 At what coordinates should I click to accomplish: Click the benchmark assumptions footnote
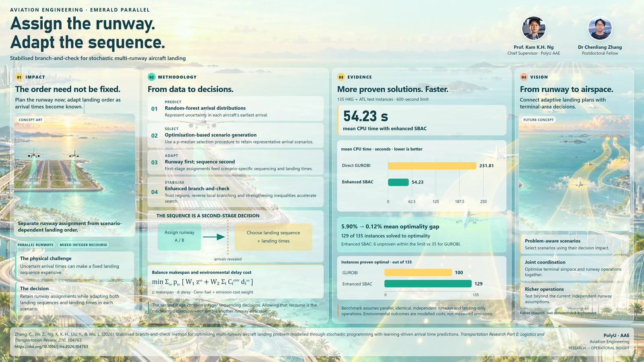click(x=417, y=311)
